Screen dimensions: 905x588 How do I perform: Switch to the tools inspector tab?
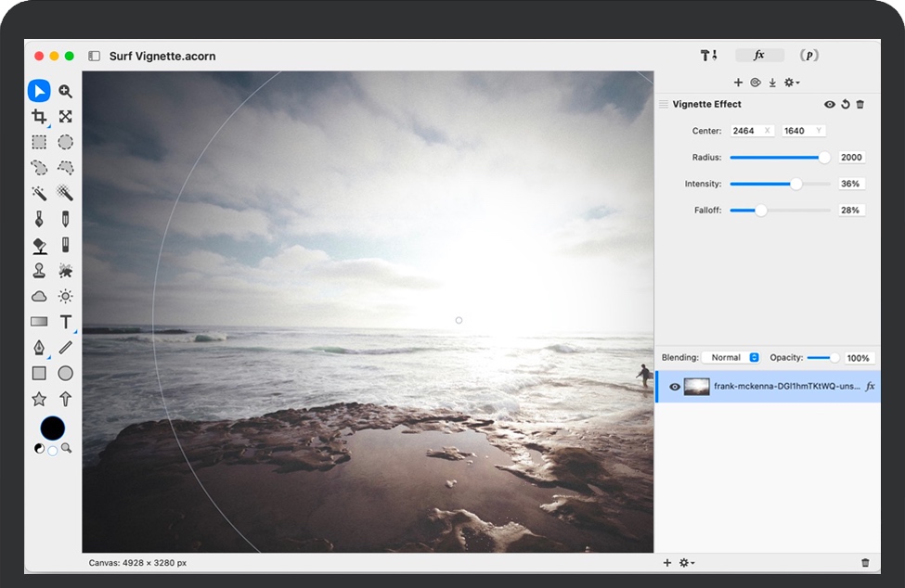point(708,56)
